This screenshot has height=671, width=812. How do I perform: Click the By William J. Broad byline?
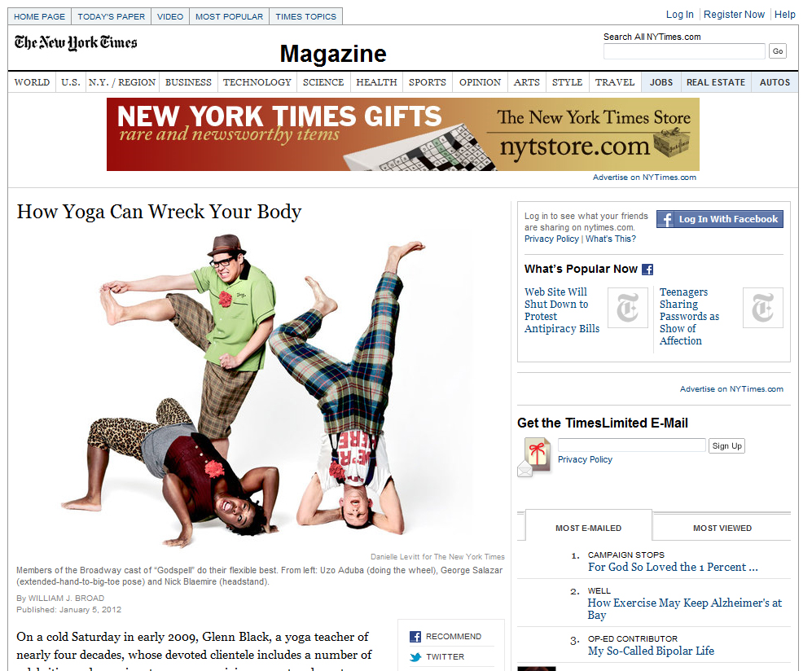click(x=60, y=598)
